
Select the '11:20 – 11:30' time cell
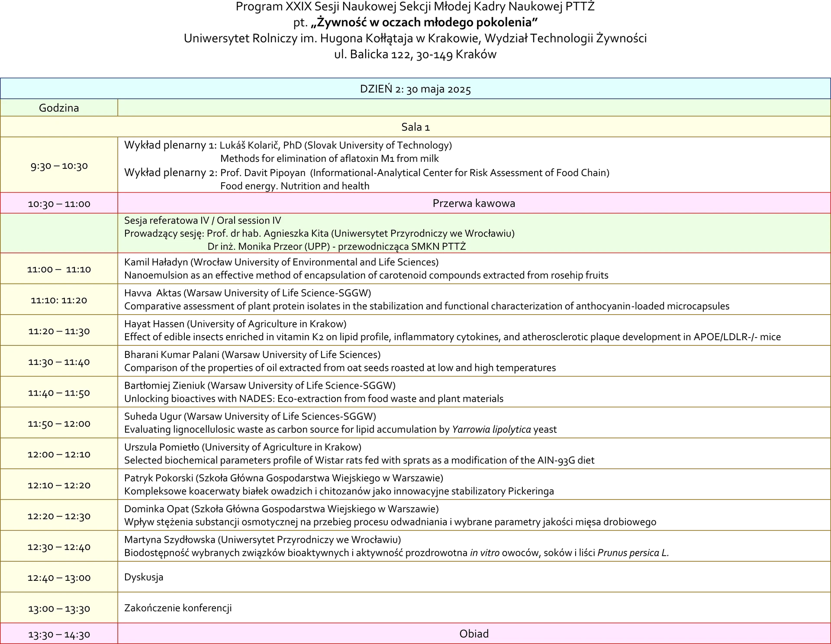(x=59, y=331)
